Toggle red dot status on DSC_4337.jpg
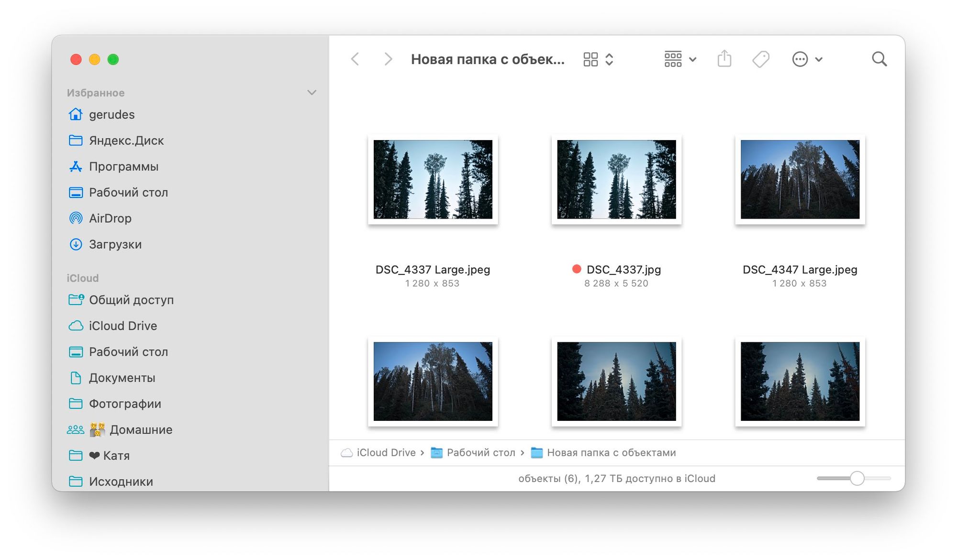Viewport: 957px width, 560px height. pos(576,269)
